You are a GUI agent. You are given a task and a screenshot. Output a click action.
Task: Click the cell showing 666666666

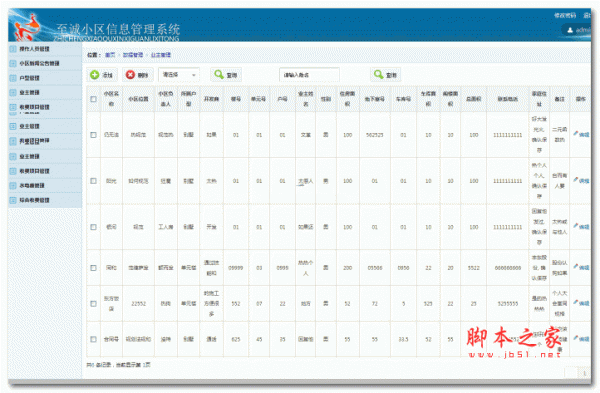[508, 268]
